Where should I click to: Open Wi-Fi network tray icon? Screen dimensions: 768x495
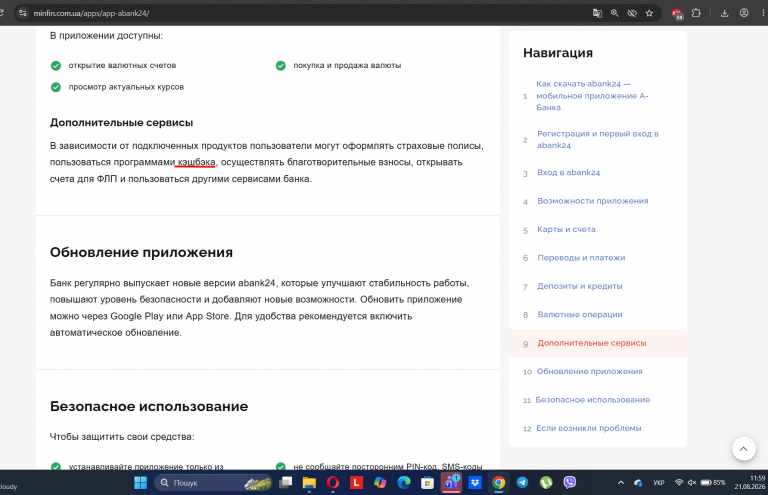[679, 482]
